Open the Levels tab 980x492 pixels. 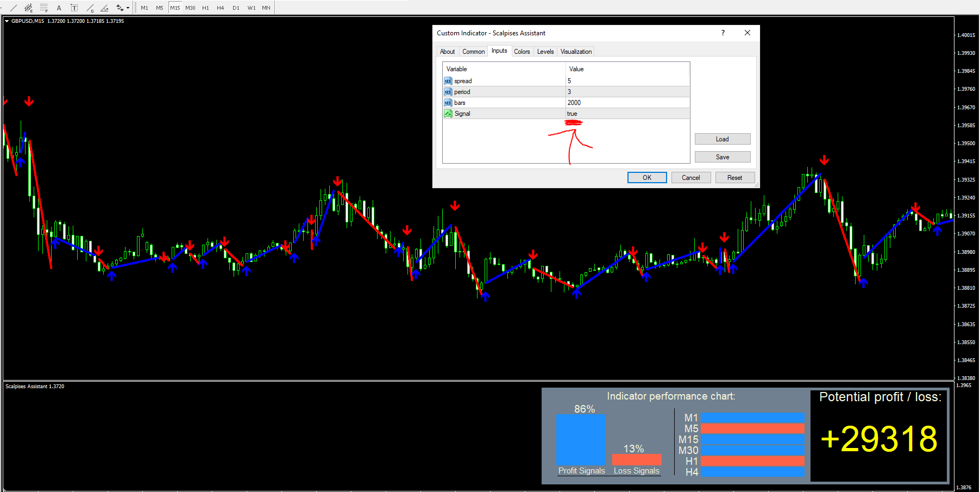tap(545, 52)
